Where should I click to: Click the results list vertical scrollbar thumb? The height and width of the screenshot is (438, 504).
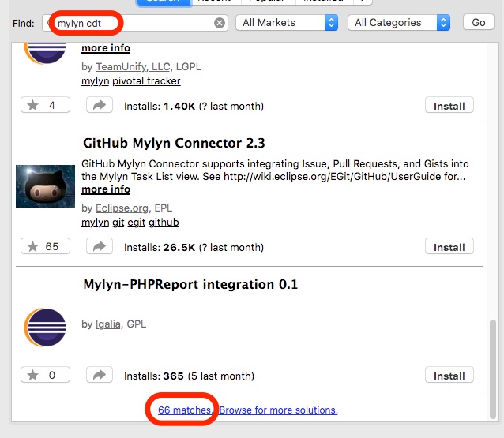click(x=493, y=369)
